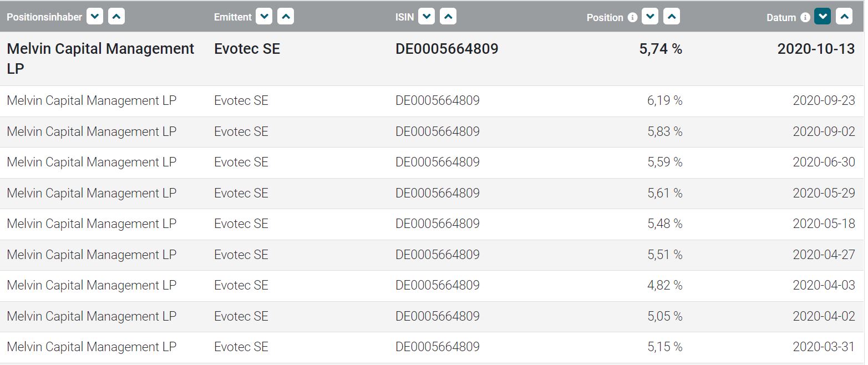This screenshot has height=365, width=868.
Task: Click the 5,83 % position value
Action: click(664, 131)
